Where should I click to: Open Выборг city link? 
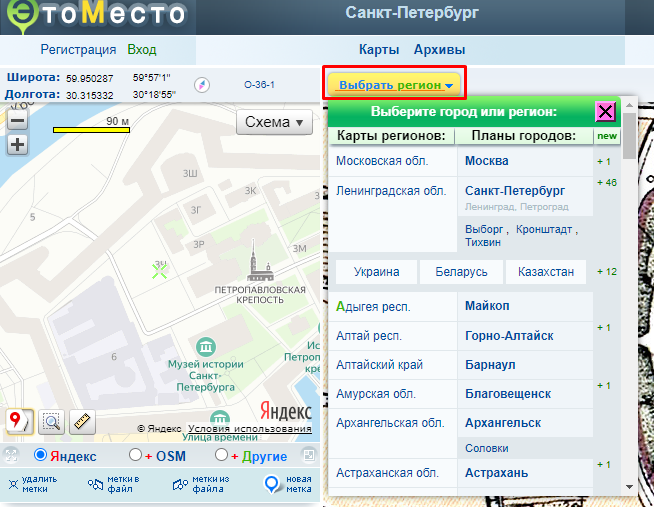484,230
